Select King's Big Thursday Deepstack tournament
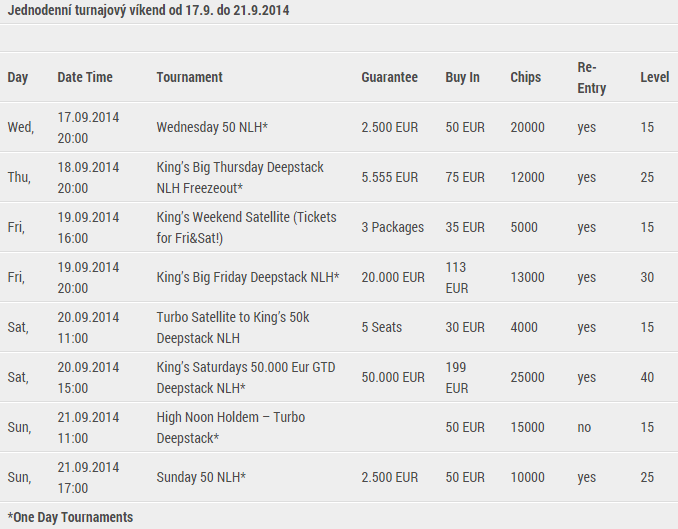This screenshot has width=678, height=529. pyautogui.click(x=240, y=177)
